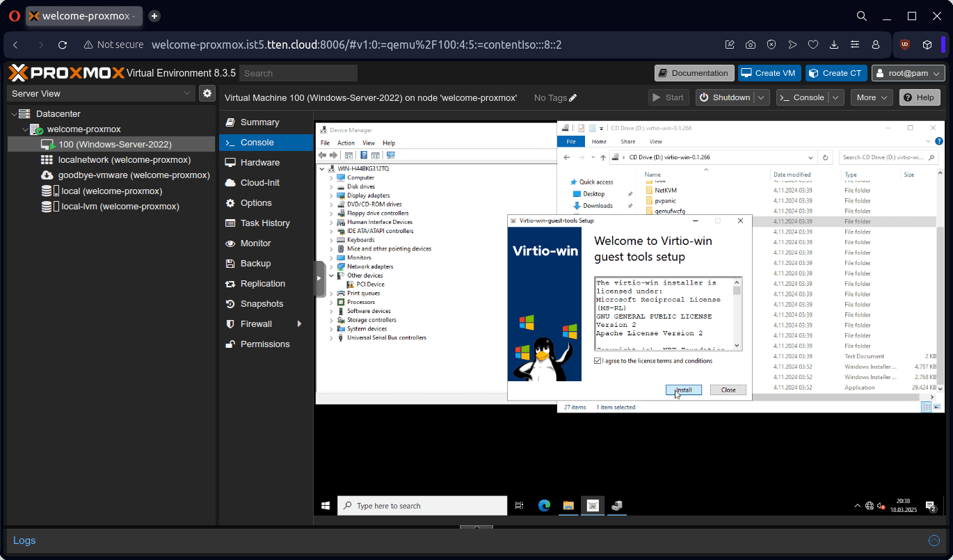Open the More actions dropdown
Screen dimensions: 953x560
(872, 97)
